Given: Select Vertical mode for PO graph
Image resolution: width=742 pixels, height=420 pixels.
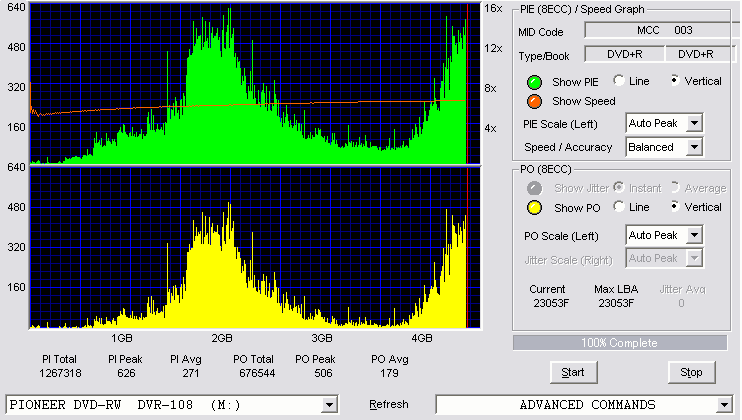Looking at the screenshot, I should click(675, 206).
